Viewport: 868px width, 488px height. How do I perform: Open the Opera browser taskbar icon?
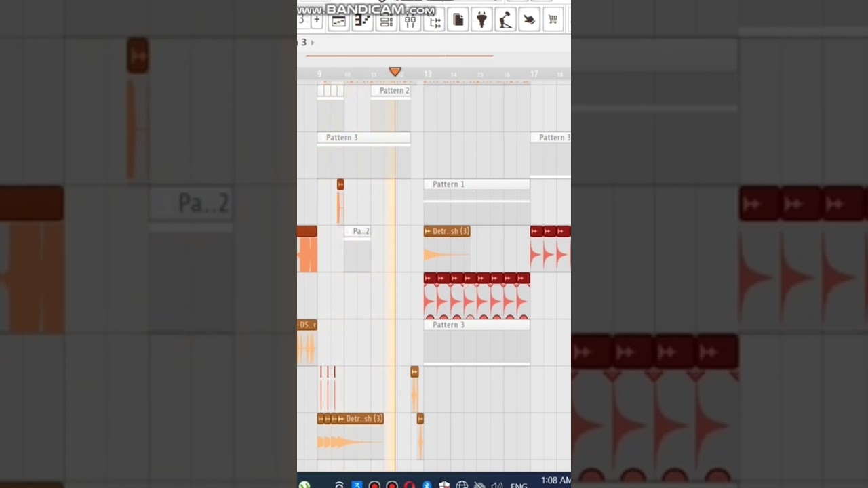[x=410, y=485]
